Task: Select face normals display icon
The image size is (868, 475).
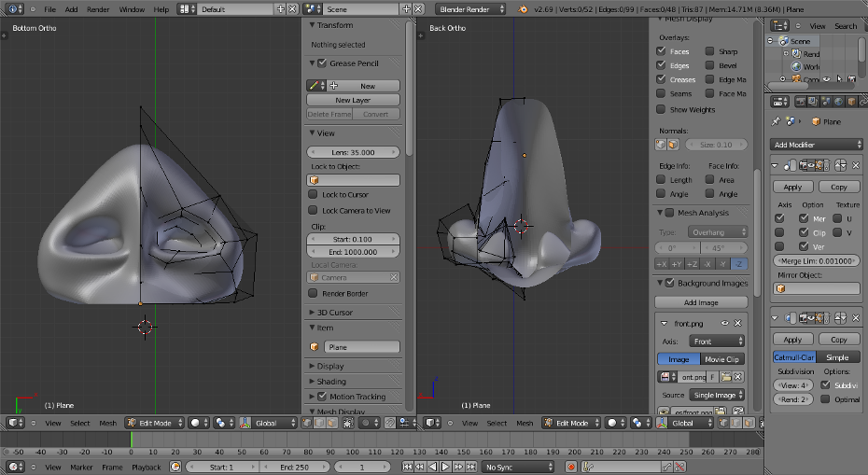Action: click(673, 145)
